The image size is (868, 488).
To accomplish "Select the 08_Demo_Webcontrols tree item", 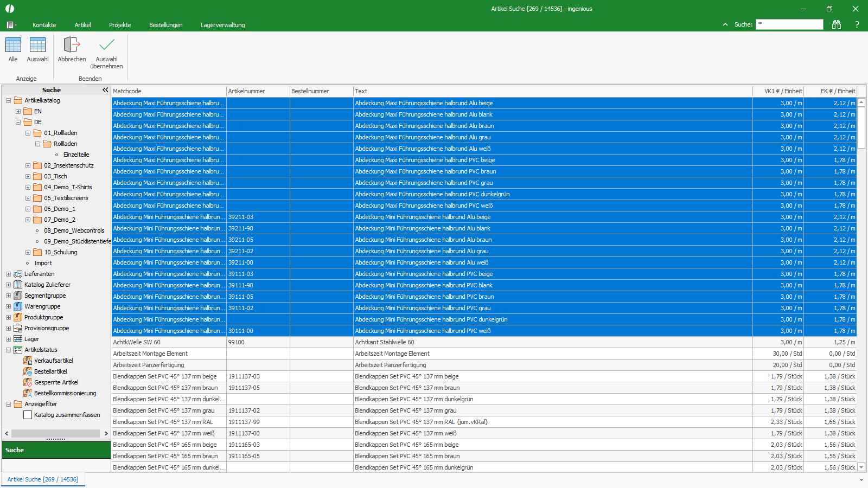I will tap(74, 230).
